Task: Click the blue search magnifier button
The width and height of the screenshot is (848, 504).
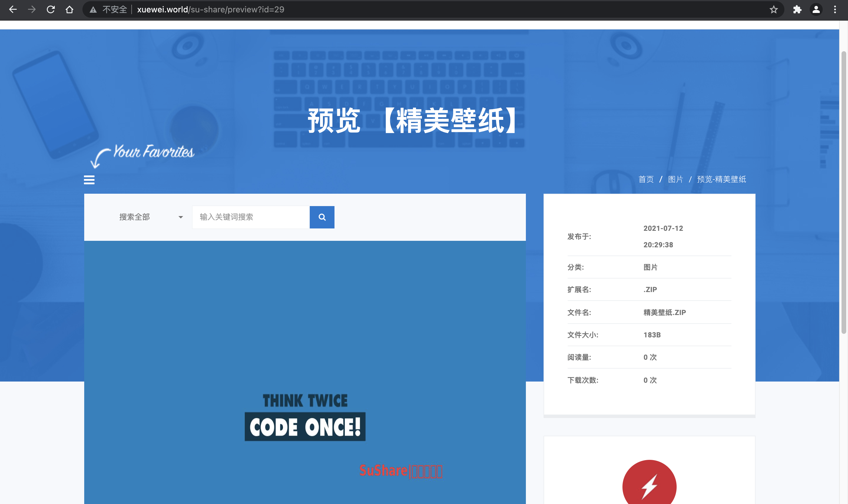Action: 322,217
